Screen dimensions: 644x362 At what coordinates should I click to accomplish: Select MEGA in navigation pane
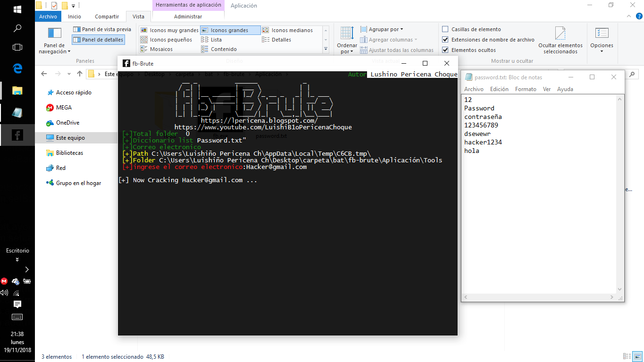coord(64,108)
